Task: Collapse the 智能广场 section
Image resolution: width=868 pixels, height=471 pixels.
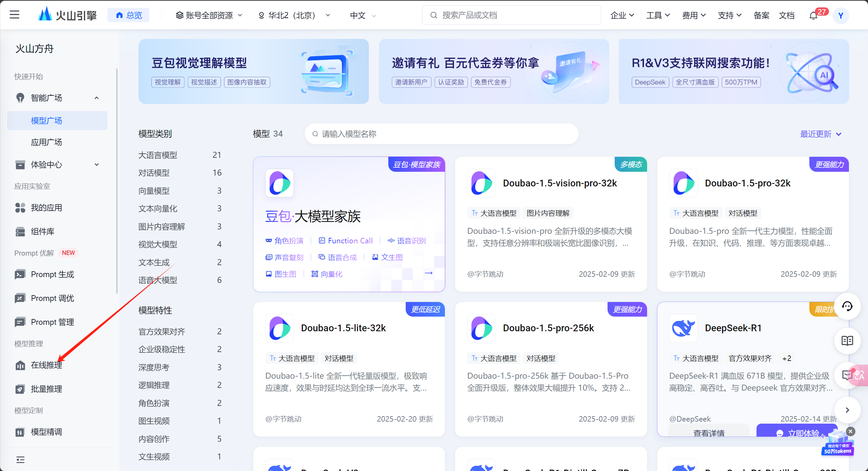Action: [x=96, y=98]
